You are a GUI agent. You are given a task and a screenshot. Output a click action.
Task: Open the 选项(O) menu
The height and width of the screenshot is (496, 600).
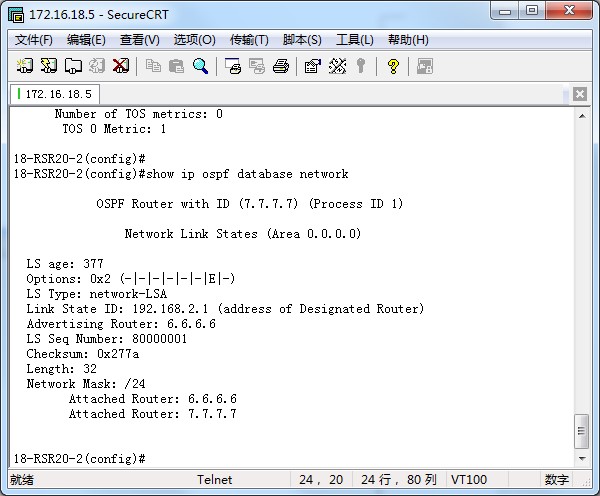[x=194, y=40]
